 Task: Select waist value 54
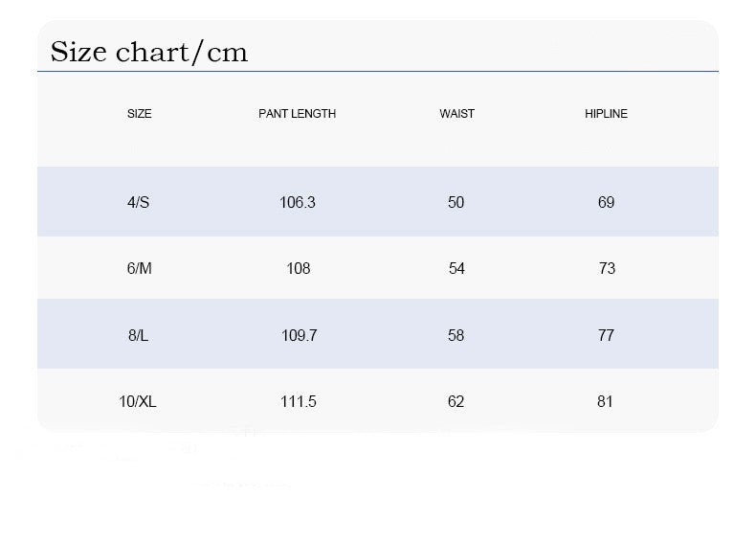[x=456, y=268]
